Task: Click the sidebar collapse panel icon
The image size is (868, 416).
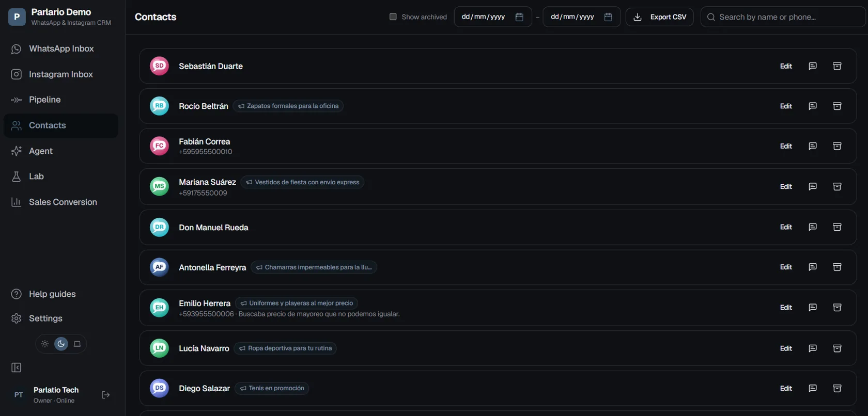Action: (16, 367)
